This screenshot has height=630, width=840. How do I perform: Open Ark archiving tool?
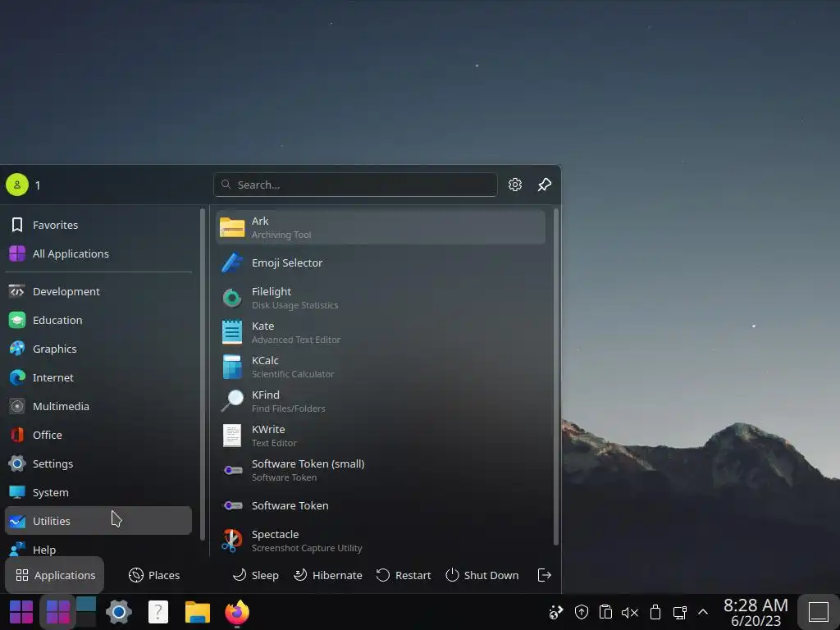(x=381, y=227)
